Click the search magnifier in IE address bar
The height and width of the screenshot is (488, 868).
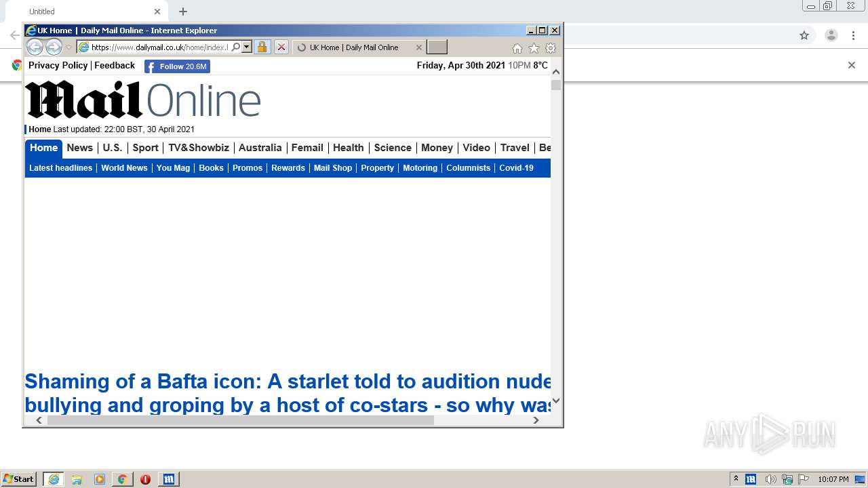[x=235, y=47]
